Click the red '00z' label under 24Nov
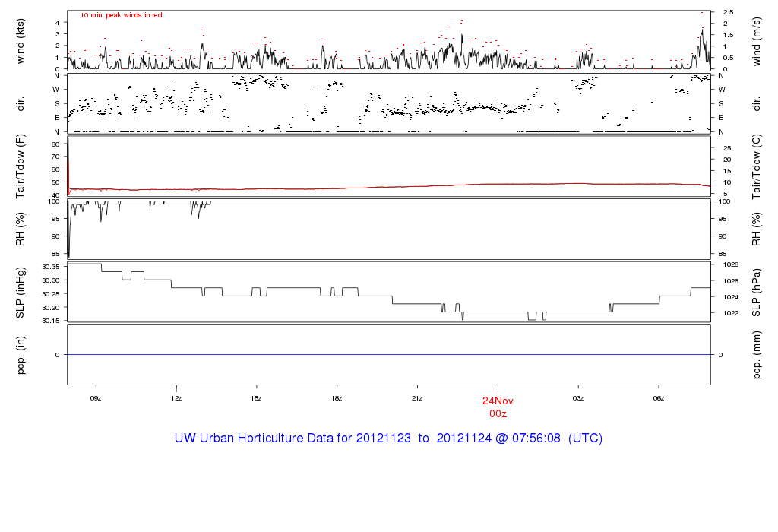The height and width of the screenshot is (532, 778). coord(498,414)
